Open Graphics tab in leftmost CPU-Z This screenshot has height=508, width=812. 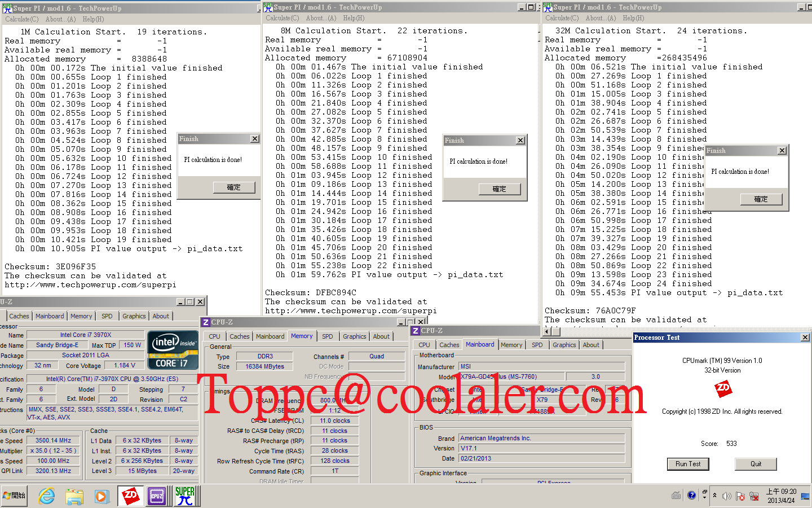pyautogui.click(x=134, y=316)
